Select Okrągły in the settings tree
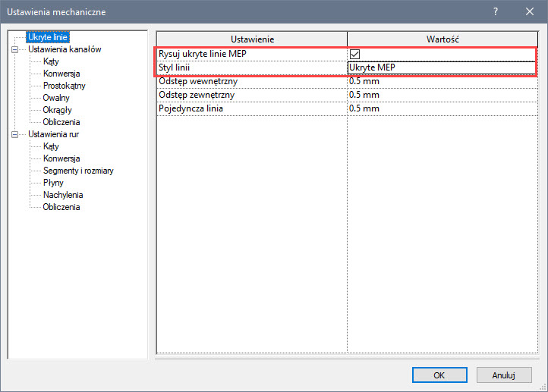 pos(58,110)
